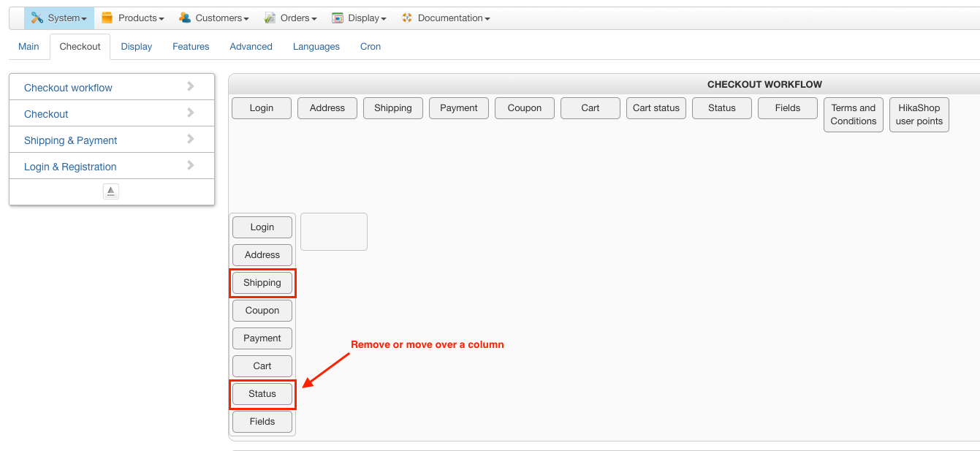The image size is (980, 451).
Task: Expand the Login & Registration chevron
Action: 190,165
